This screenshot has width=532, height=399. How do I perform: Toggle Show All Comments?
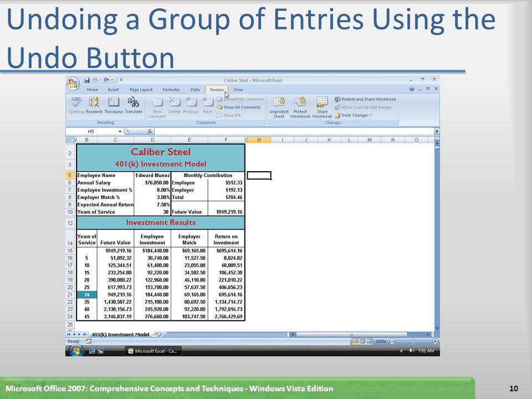click(x=238, y=107)
